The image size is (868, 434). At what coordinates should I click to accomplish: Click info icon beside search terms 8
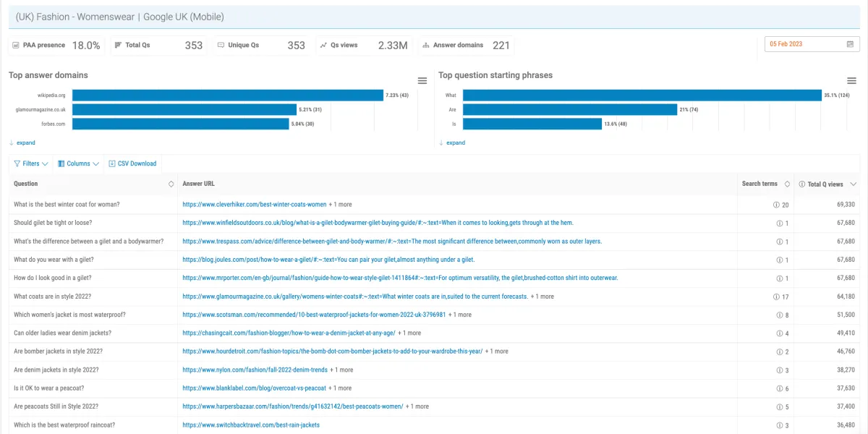(x=780, y=315)
